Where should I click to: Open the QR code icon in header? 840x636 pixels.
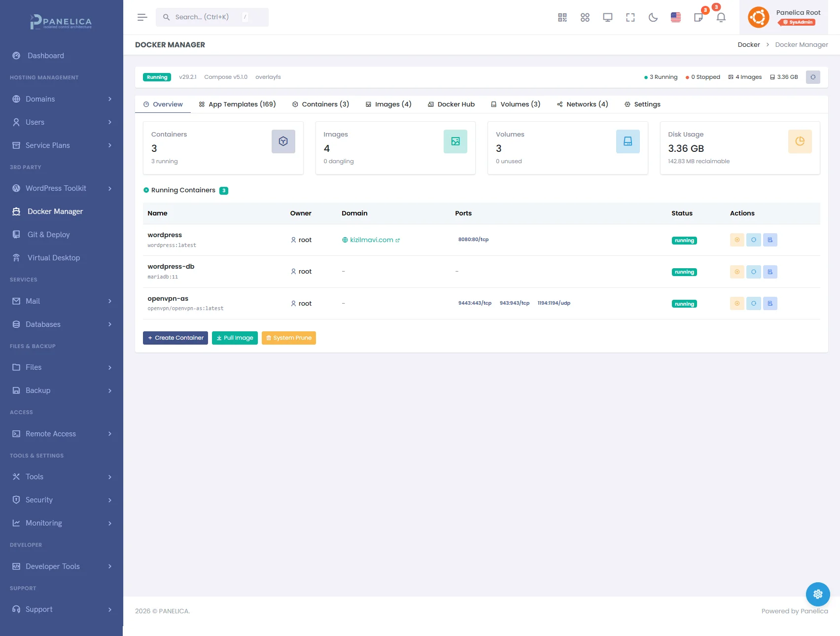(562, 18)
